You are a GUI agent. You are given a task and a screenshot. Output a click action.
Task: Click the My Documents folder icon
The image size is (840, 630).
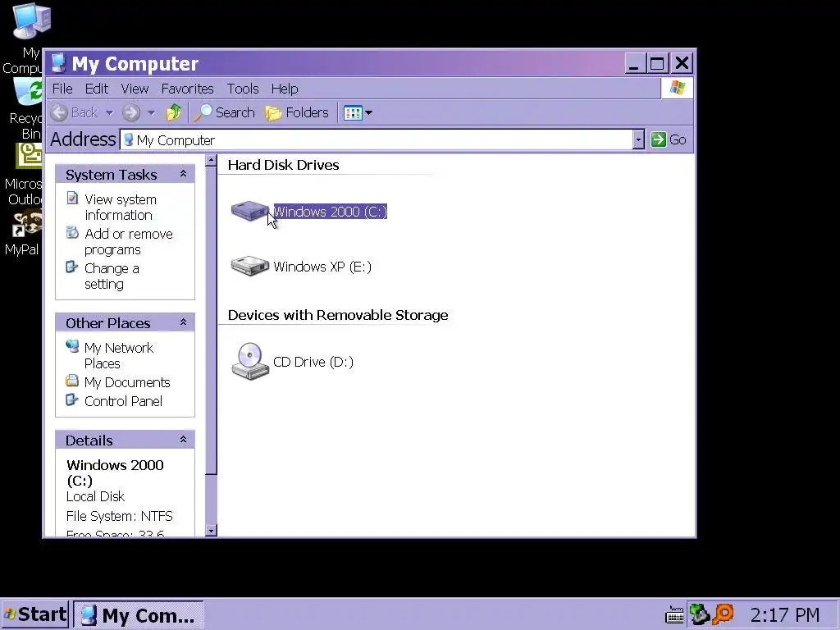pos(72,381)
